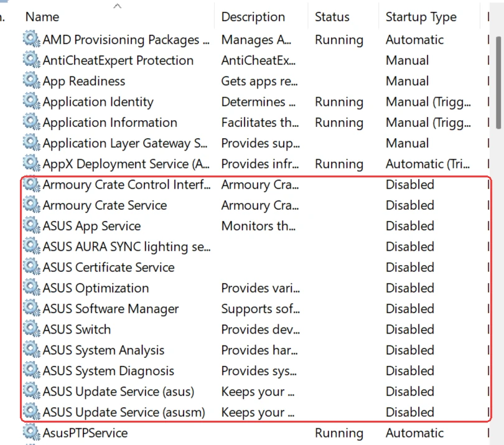This screenshot has width=504, height=445.
Task: Click the ASUS Optimization service icon
Action: (x=31, y=287)
